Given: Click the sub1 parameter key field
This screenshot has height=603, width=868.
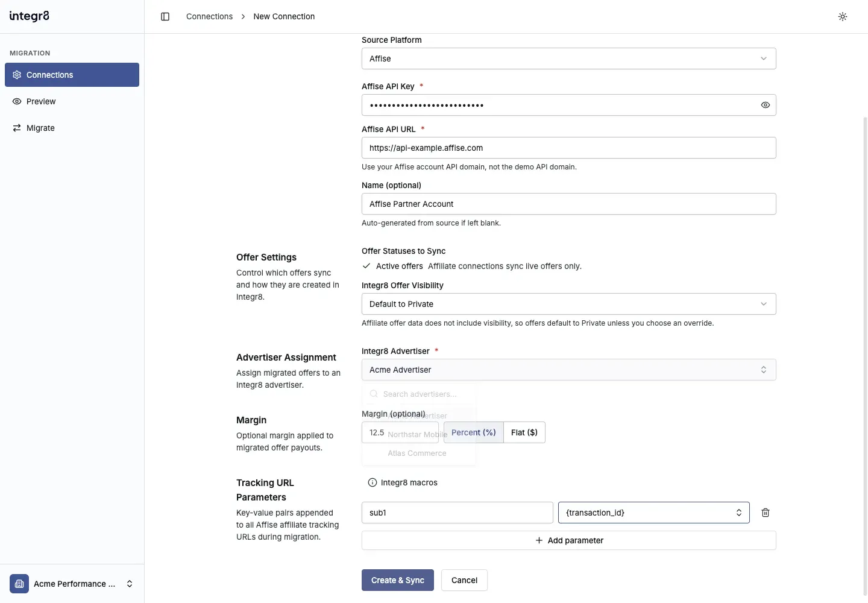Looking at the screenshot, I should pyautogui.click(x=457, y=513).
